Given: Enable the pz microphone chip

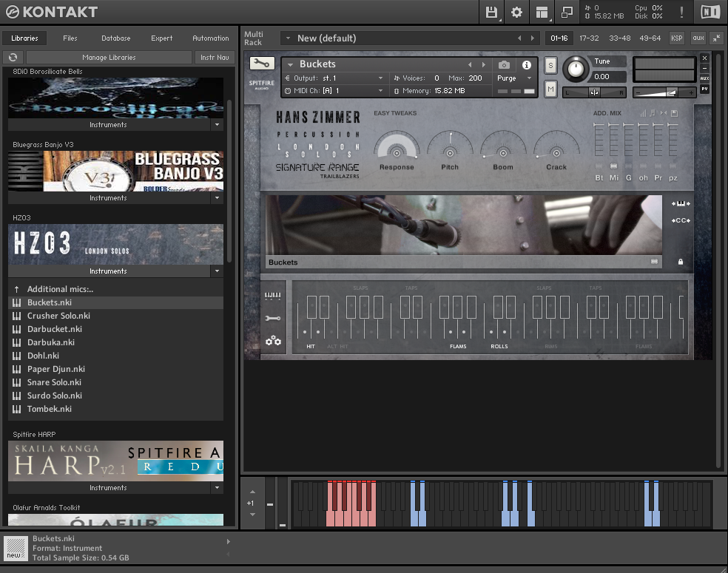Looking at the screenshot, I should pos(673,166).
